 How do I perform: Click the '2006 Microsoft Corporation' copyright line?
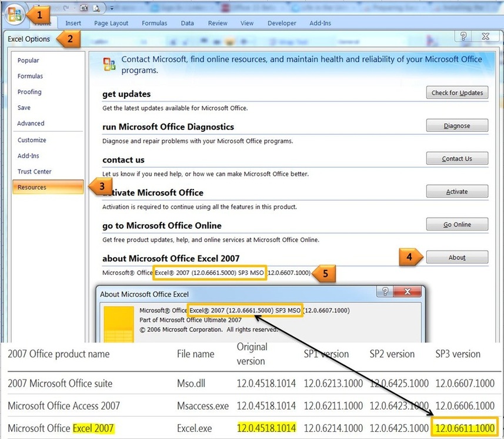coord(209,330)
